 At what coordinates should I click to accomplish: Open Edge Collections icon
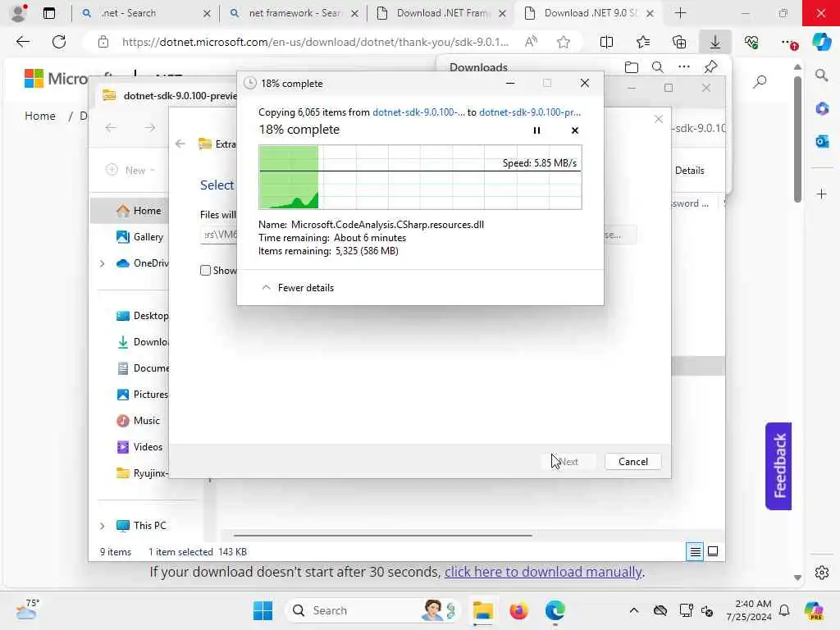679,42
